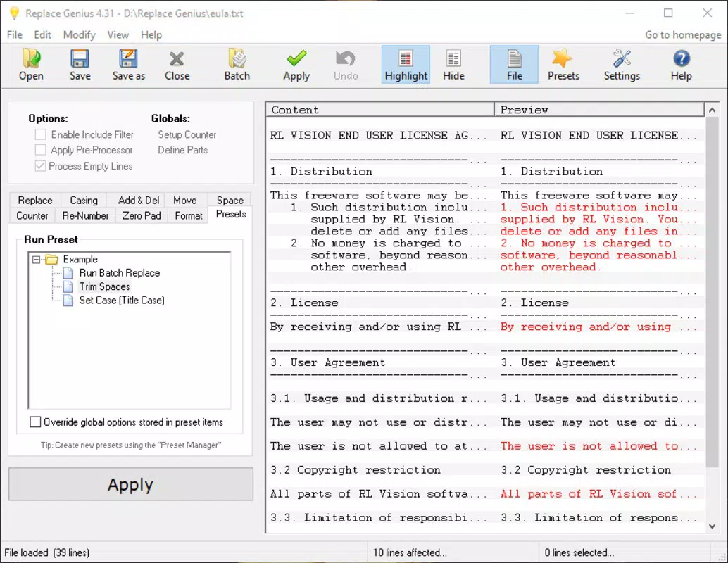The width and height of the screenshot is (728, 563).
Task: Open a file with the Open toolbar icon
Action: (x=31, y=65)
